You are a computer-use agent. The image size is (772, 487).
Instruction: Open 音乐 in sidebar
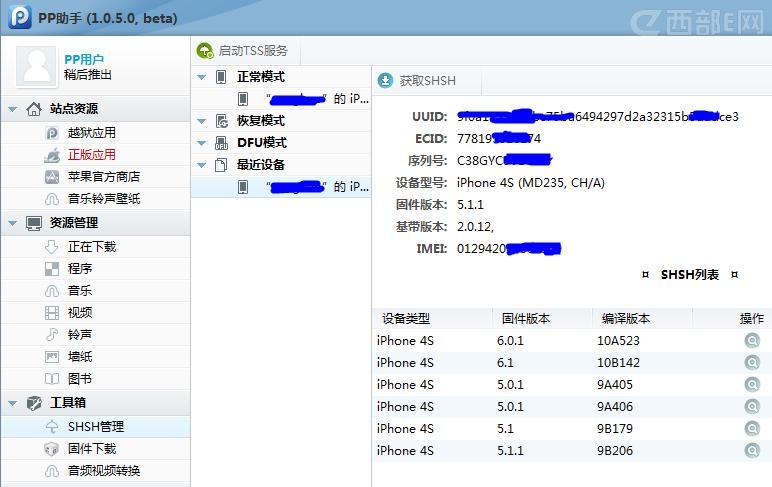coord(80,291)
